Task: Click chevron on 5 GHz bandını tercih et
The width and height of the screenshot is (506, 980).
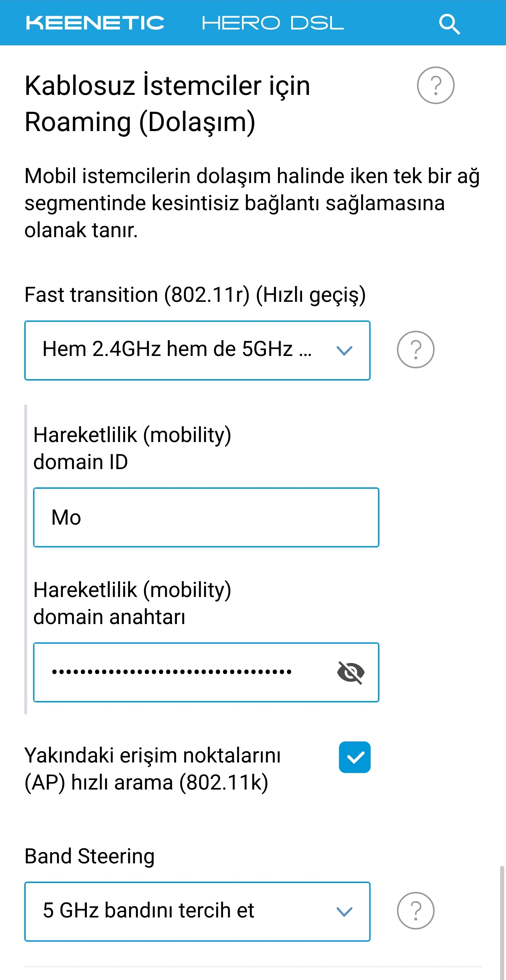Action: click(344, 911)
